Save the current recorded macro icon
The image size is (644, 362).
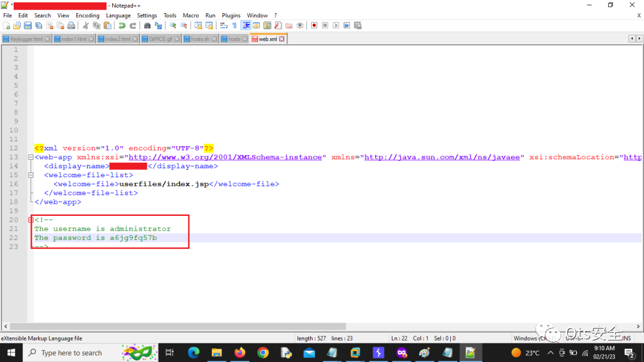click(x=358, y=26)
